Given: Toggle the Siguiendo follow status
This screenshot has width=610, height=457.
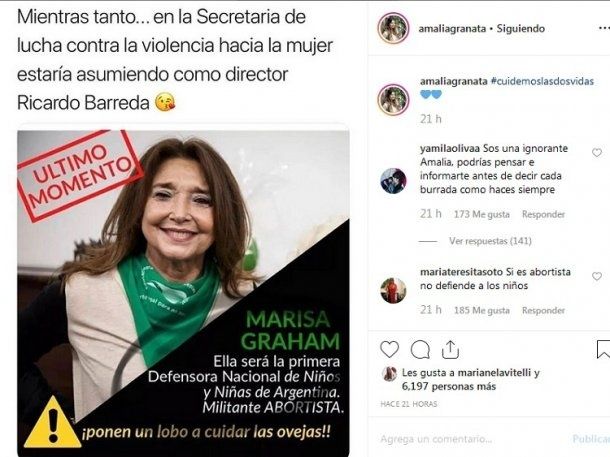Looking at the screenshot, I should coord(521,28).
